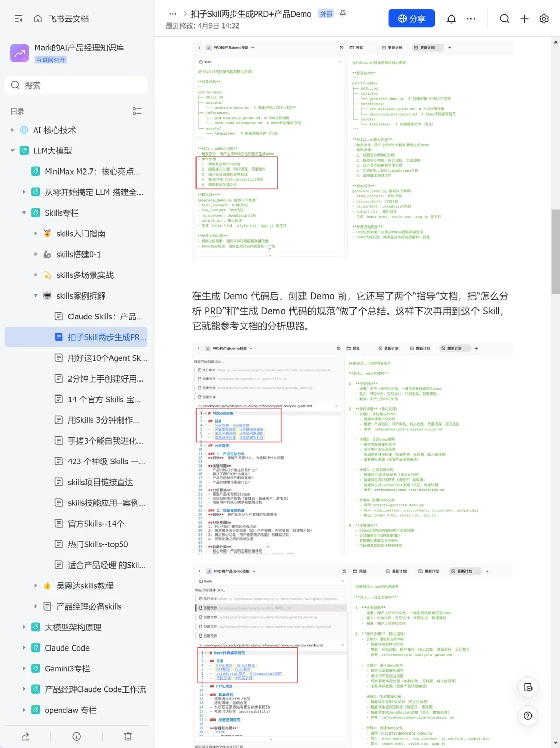Expand skills入门指南 folder
Image resolution: width=560 pixels, height=748 pixels.
click(35, 234)
